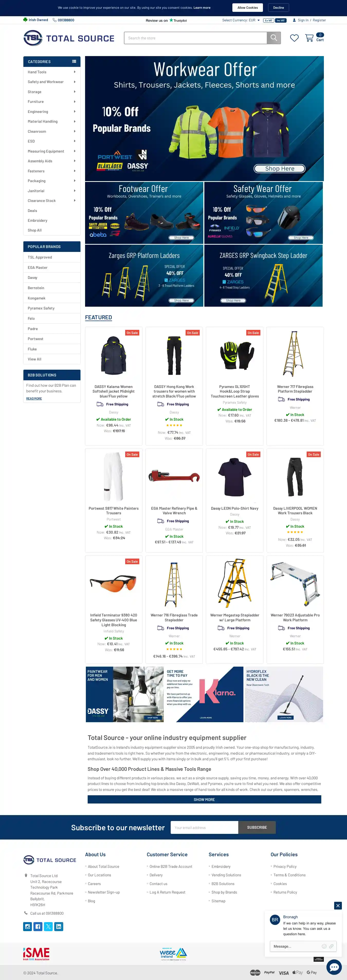Click the Show More button

[204, 799]
